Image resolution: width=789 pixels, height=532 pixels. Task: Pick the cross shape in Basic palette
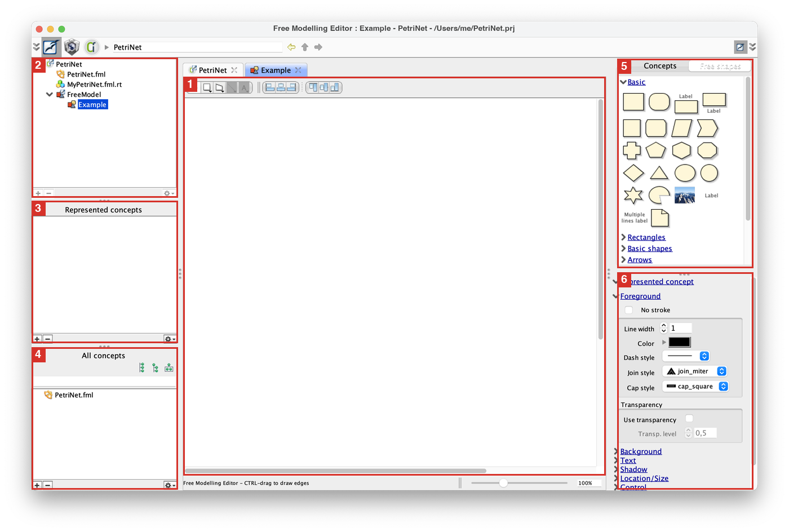tap(632, 150)
